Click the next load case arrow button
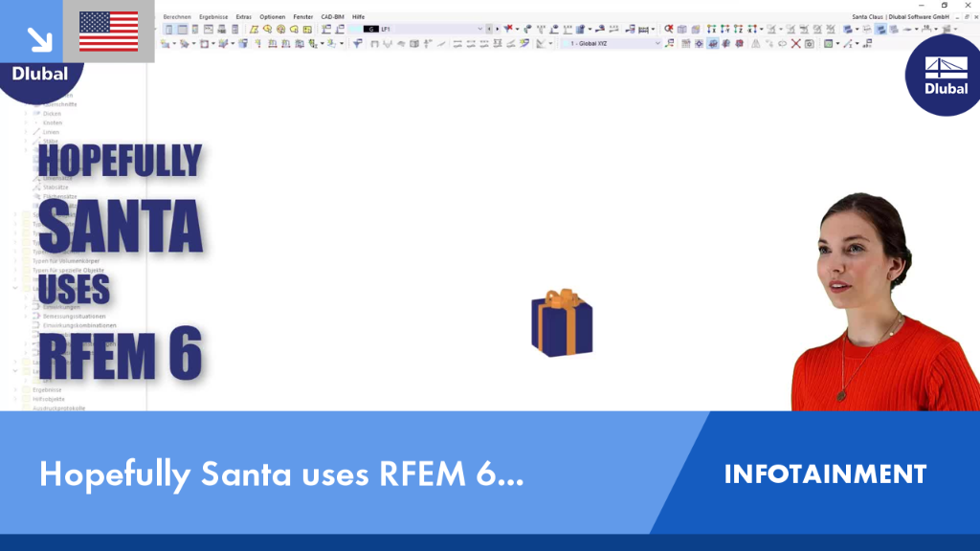 click(x=498, y=30)
